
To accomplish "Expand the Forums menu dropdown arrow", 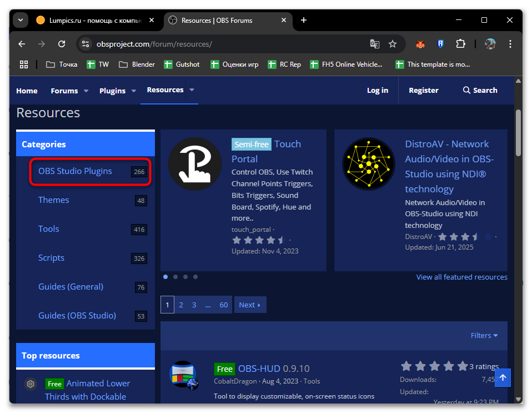I will click(86, 91).
